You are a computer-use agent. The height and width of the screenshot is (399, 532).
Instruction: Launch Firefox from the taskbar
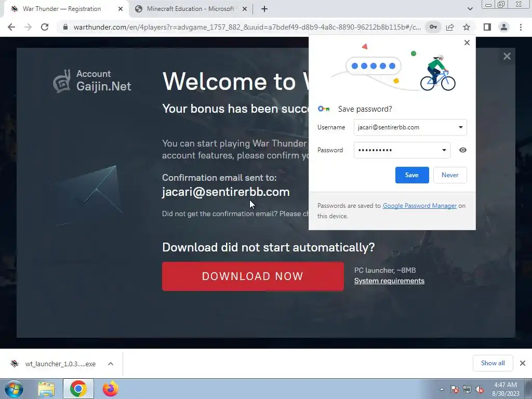click(x=111, y=389)
